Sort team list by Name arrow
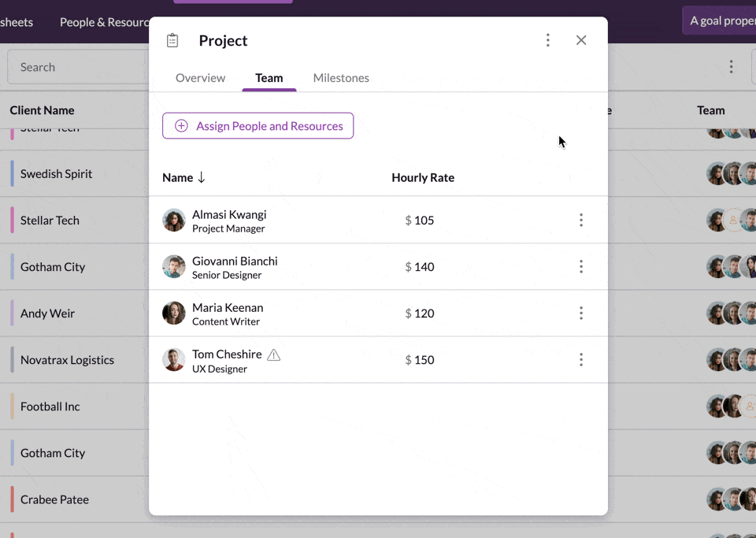Screen dimensions: 756x538 tap(202, 177)
